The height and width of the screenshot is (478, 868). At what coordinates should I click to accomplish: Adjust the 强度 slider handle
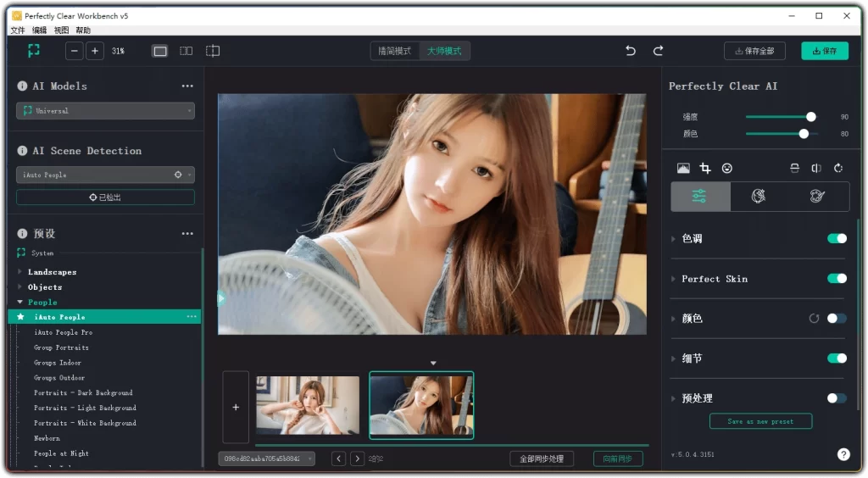(811, 117)
